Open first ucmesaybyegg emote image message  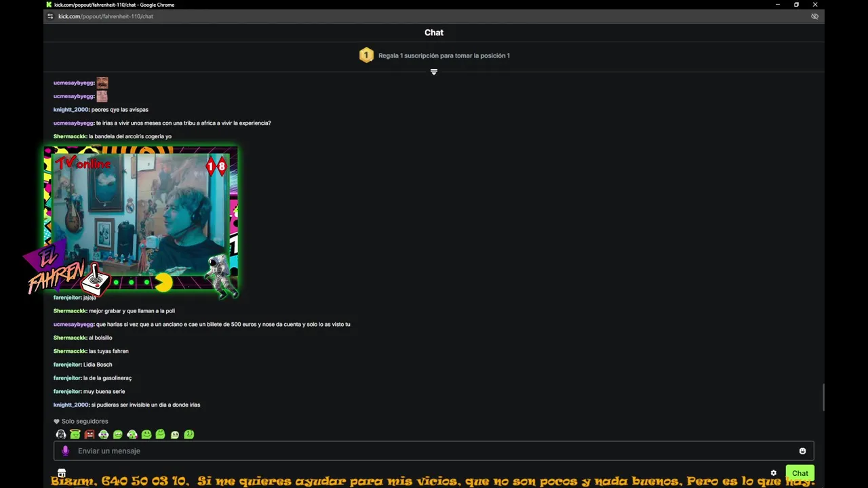[x=102, y=83]
